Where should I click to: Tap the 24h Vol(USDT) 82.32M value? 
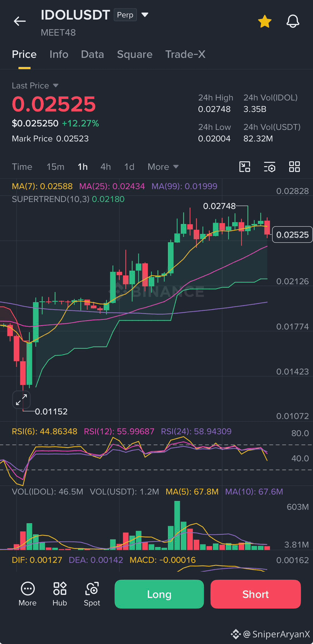tap(258, 139)
